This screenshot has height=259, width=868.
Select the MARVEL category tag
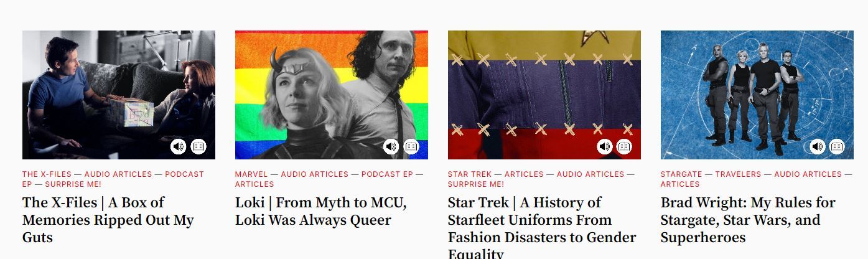click(251, 174)
